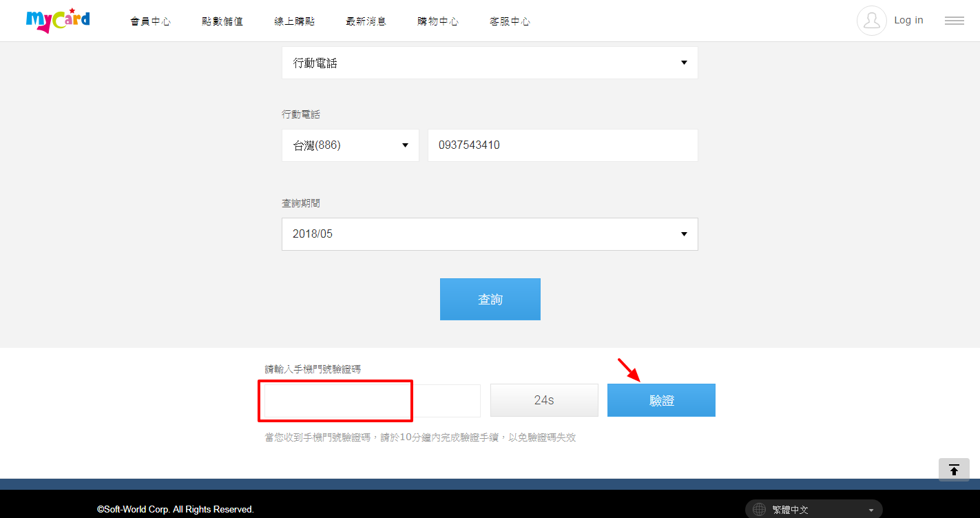Viewport: 980px width, 518px height.
Task: Select 線上購點 from the top menu
Action: tap(294, 21)
